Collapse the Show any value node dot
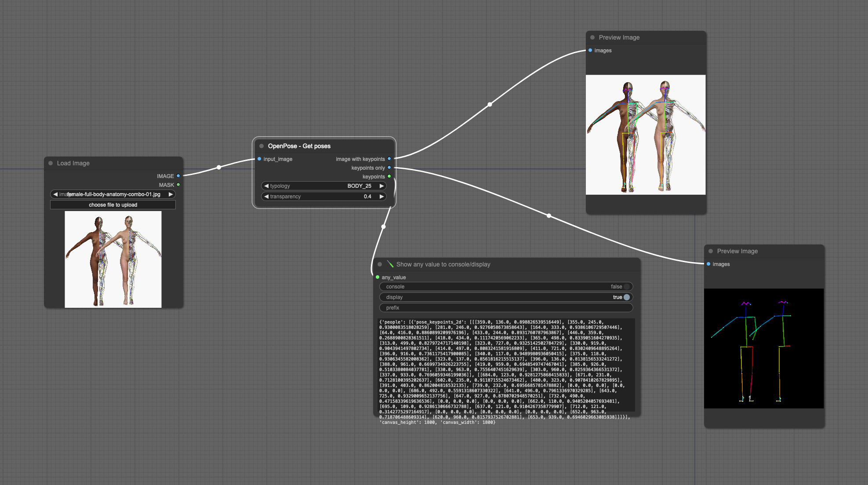This screenshot has width=868, height=485. tap(380, 264)
